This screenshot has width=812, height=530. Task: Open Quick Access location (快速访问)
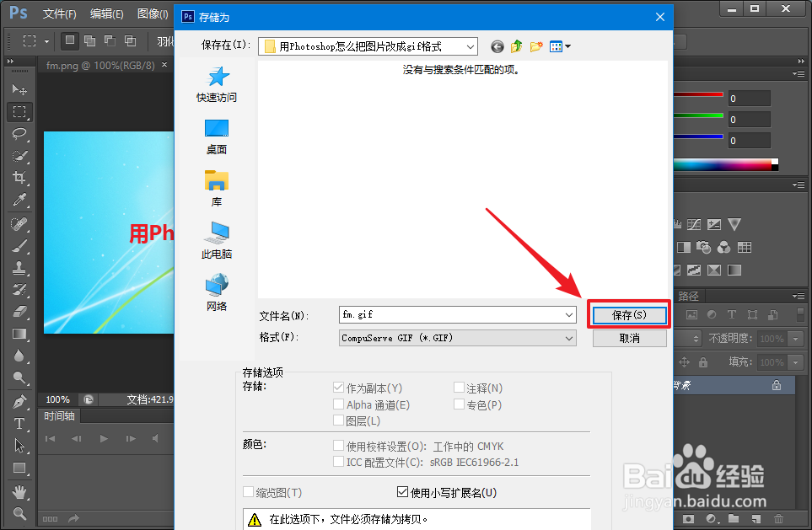pyautogui.click(x=217, y=85)
